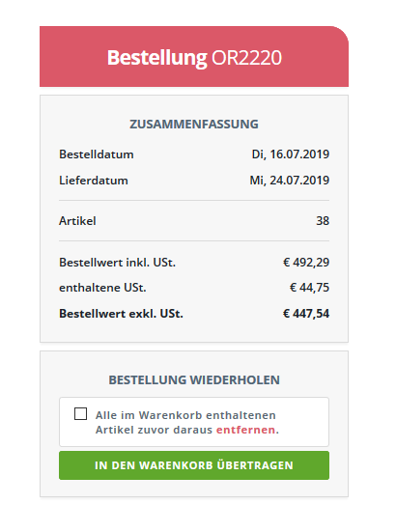This screenshot has height=532, width=396.
Task: Click the tax amount € 44,75
Action: point(309,288)
